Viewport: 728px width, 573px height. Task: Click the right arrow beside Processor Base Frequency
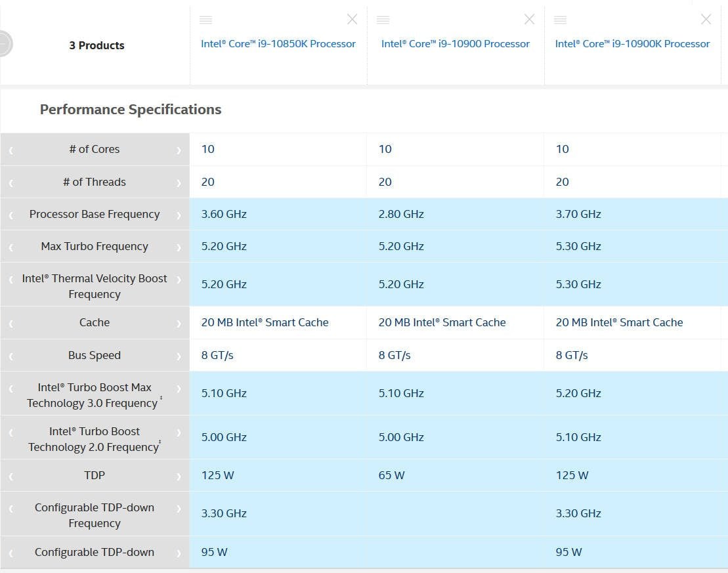point(179,215)
